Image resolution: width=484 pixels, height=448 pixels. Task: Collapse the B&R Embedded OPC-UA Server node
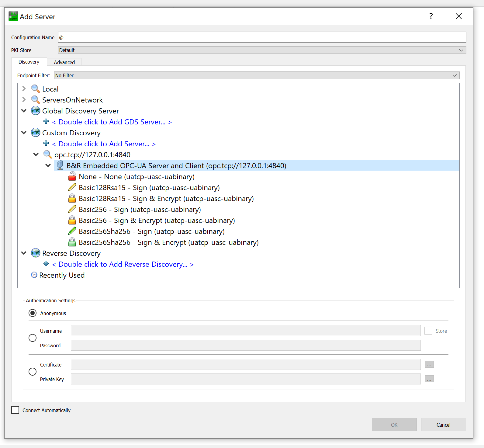point(48,165)
